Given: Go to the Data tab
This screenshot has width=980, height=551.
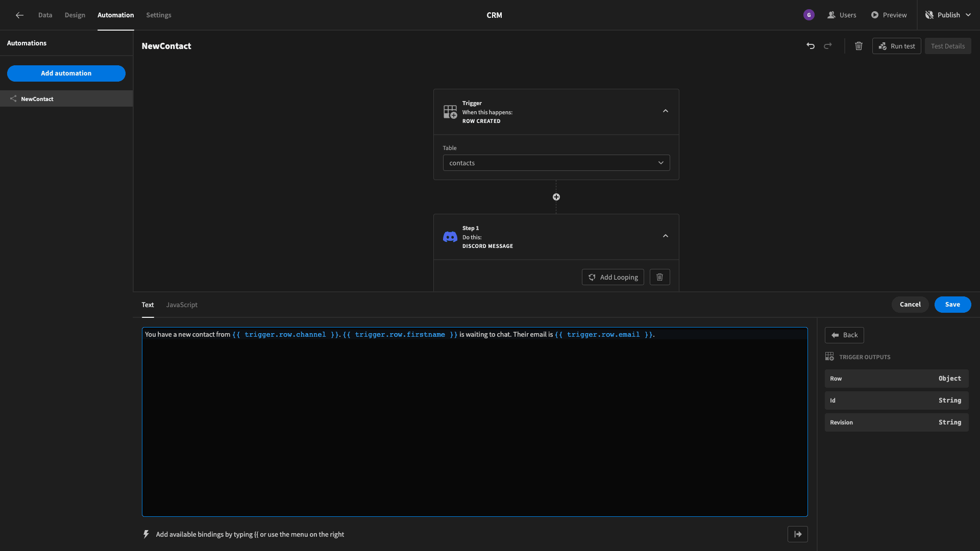Looking at the screenshot, I should (45, 15).
